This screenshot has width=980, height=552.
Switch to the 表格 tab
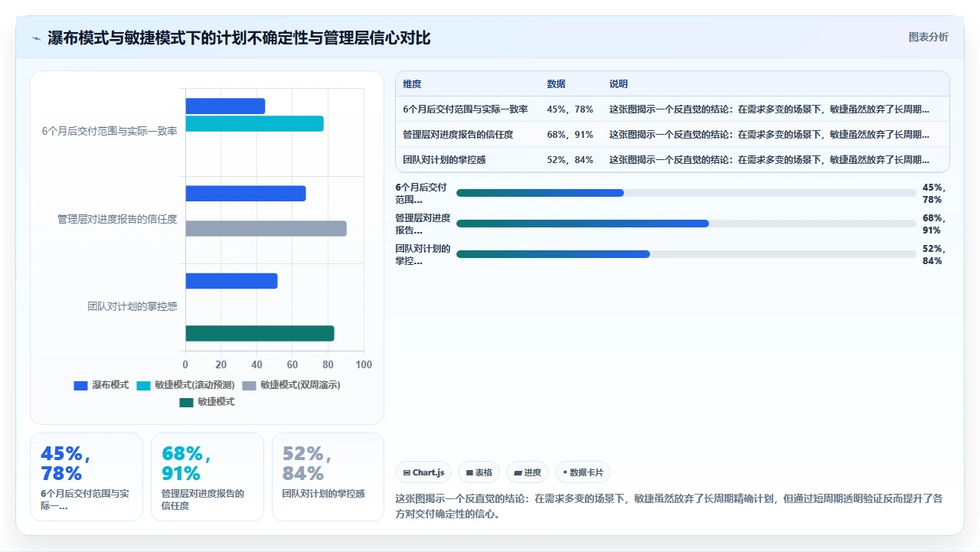(x=479, y=472)
